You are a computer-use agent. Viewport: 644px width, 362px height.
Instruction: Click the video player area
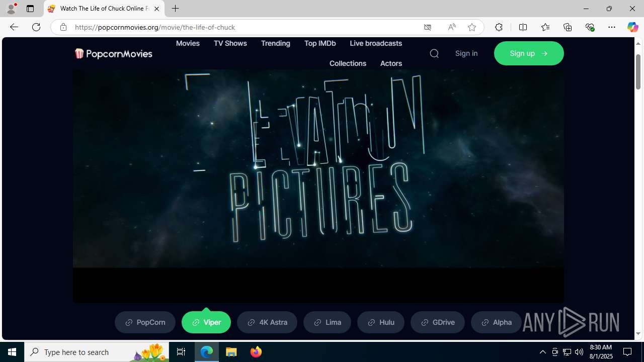318,186
